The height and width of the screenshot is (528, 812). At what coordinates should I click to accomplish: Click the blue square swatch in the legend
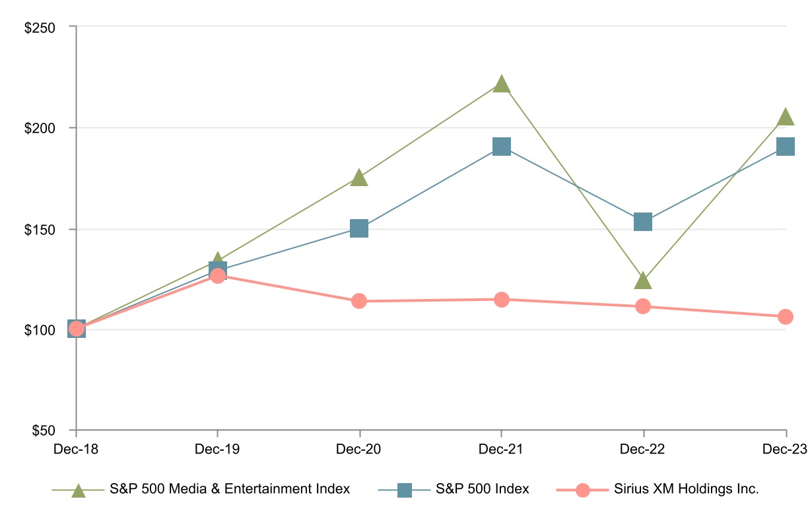pos(405,490)
